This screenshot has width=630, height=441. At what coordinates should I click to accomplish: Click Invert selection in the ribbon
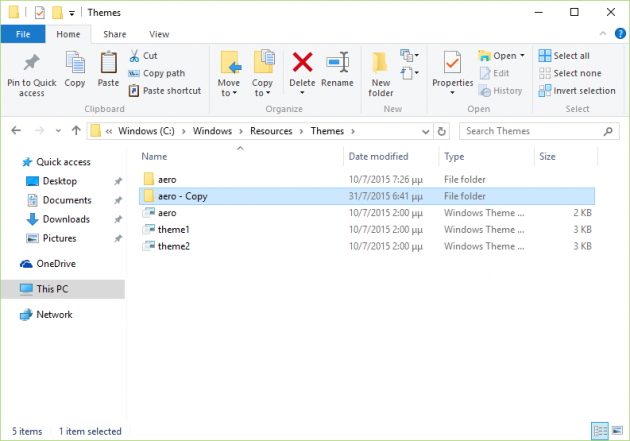pyautogui.click(x=577, y=91)
